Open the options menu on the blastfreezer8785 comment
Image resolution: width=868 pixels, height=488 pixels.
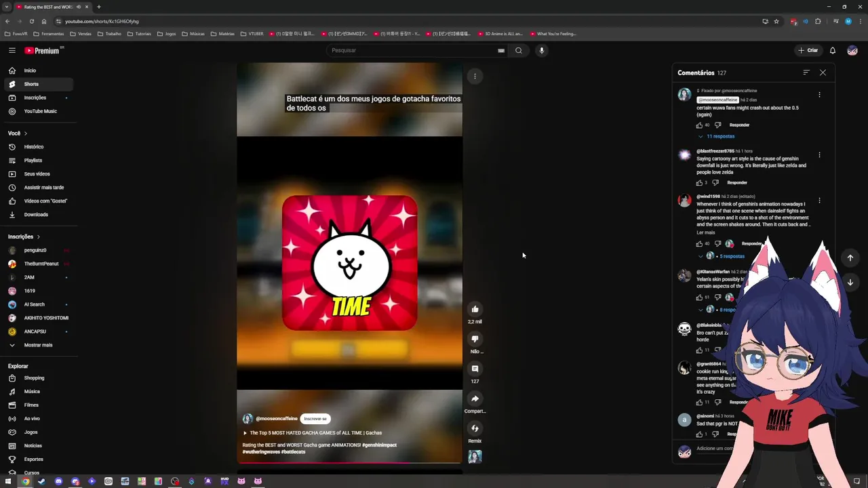pyautogui.click(x=819, y=155)
